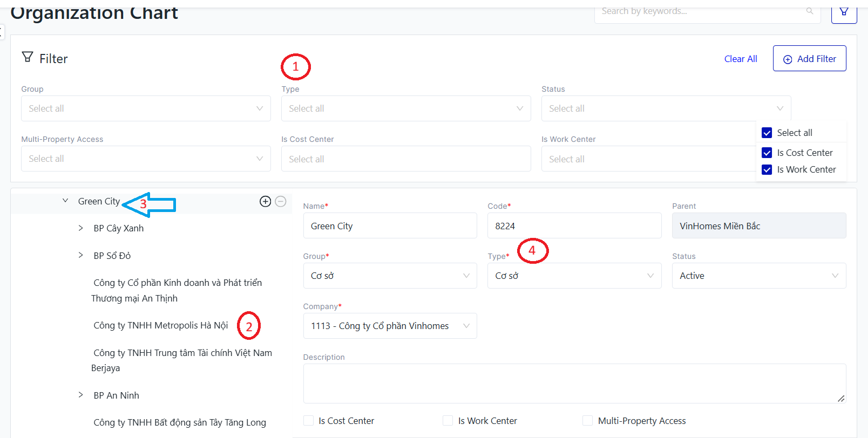Open the Group filter dropdown
This screenshot has height=438, width=868.
coord(146,108)
